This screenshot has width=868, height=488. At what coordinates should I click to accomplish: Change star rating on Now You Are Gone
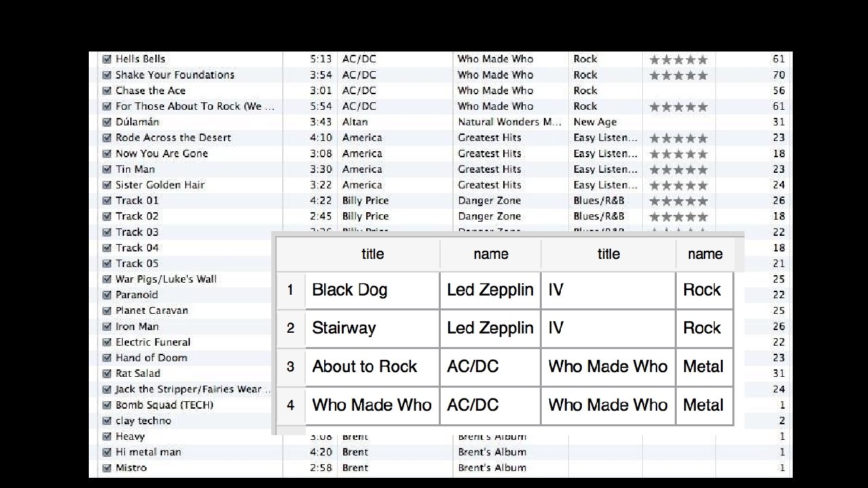678,154
